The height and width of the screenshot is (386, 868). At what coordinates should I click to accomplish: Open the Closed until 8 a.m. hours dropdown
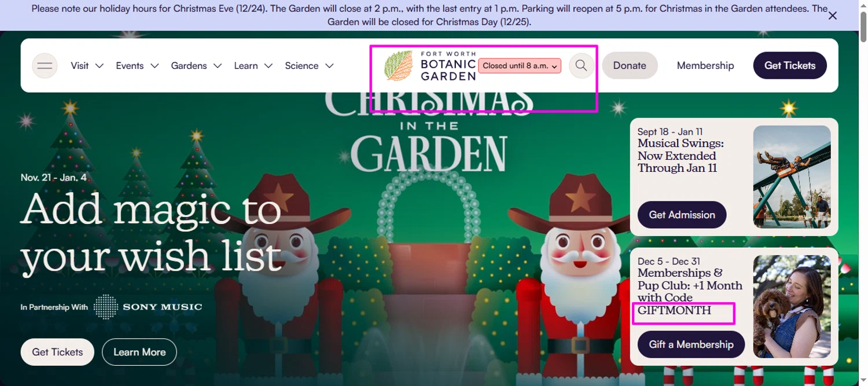point(520,66)
